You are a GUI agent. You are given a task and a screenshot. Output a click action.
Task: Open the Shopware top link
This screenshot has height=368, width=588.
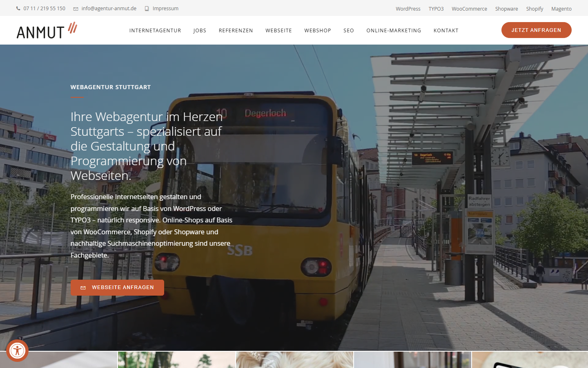click(x=506, y=9)
